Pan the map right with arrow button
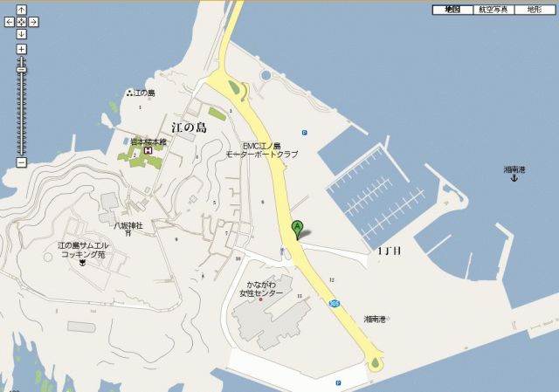Image resolution: width=559 pixels, height=392 pixels. (33, 22)
